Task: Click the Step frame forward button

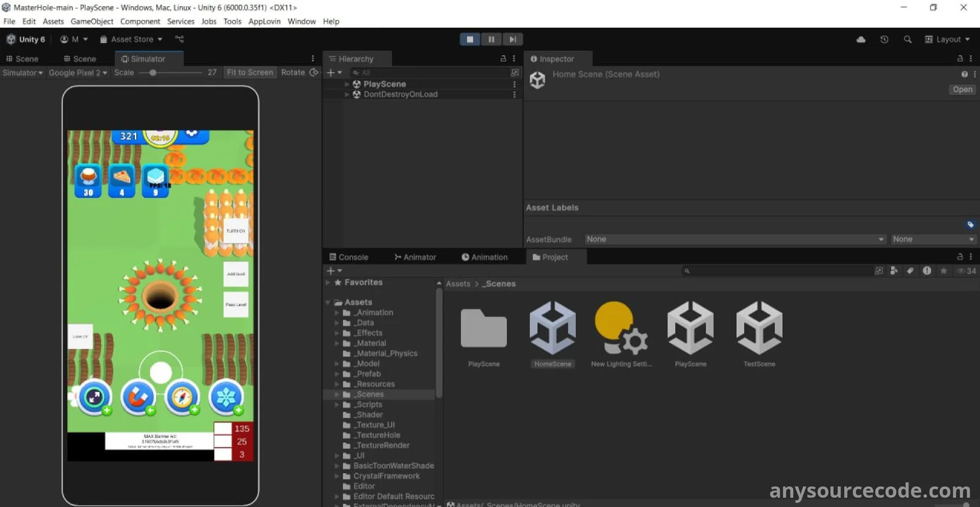Action: point(513,39)
